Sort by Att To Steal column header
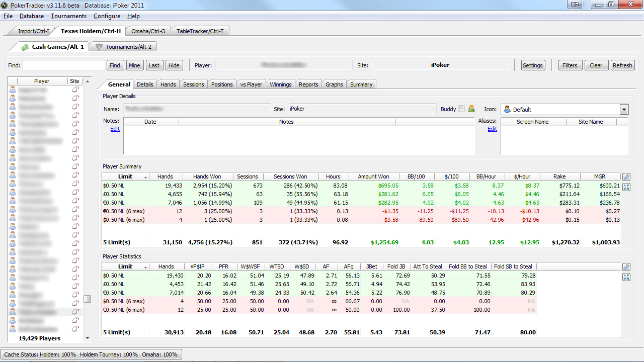 428,266
